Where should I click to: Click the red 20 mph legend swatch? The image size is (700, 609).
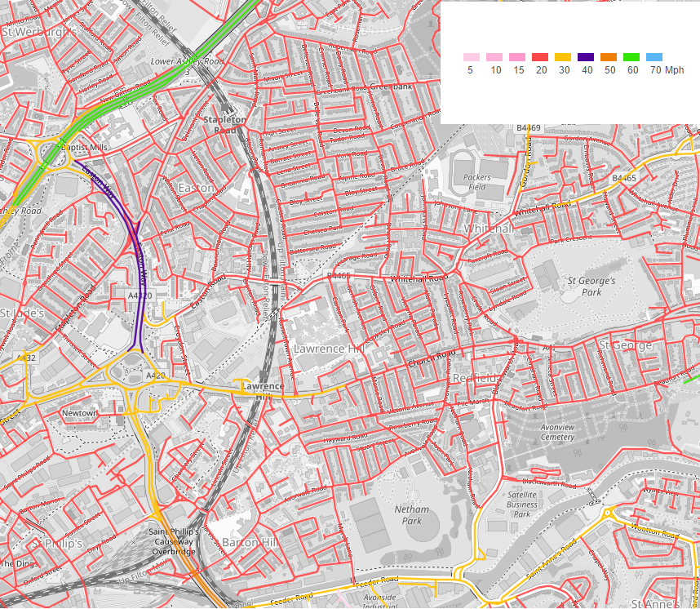pyautogui.click(x=540, y=57)
